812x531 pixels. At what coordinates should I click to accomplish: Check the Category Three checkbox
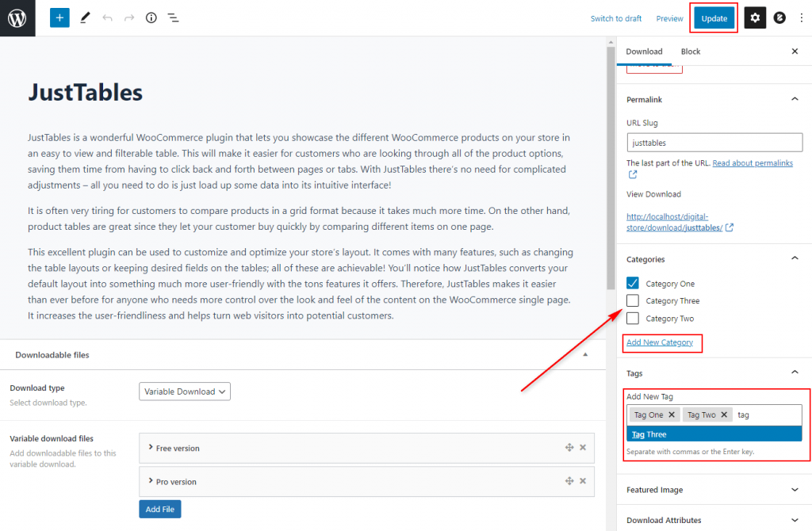click(x=633, y=300)
